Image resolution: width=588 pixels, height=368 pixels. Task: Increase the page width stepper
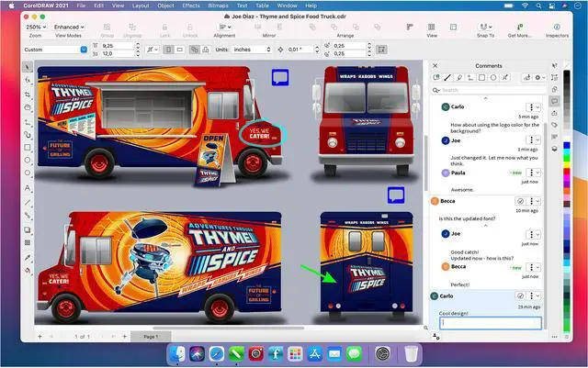point(138,44)
